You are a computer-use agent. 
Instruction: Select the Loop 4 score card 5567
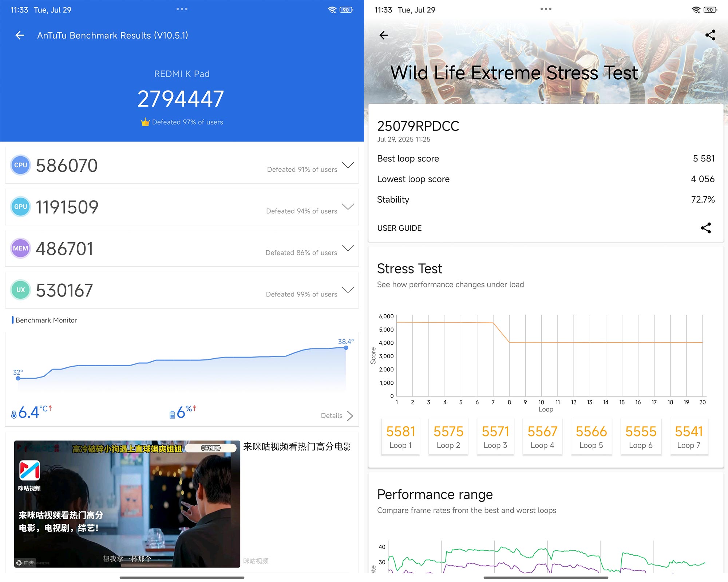coord(542,436)
